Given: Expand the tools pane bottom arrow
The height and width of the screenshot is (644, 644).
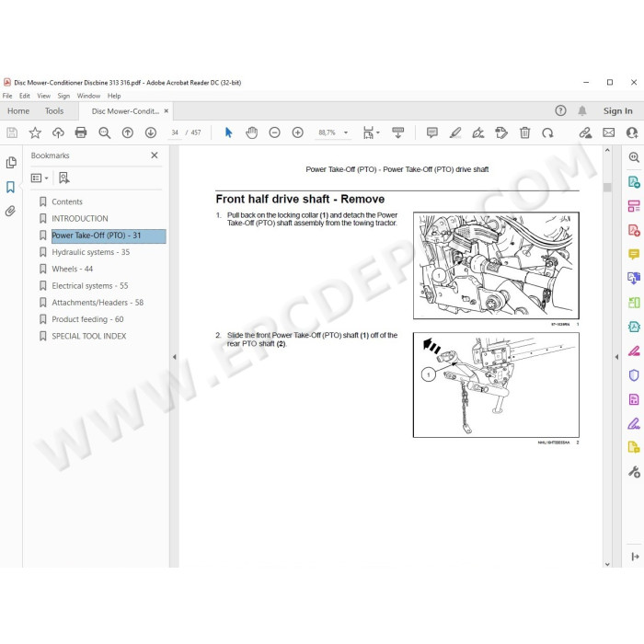Looking at the screenshot, I should click(635, 557).
